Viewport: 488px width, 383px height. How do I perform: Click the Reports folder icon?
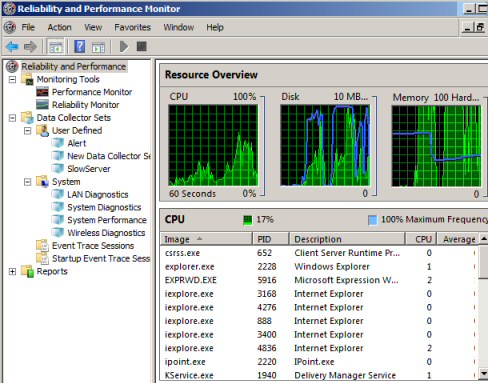point(27,271)
